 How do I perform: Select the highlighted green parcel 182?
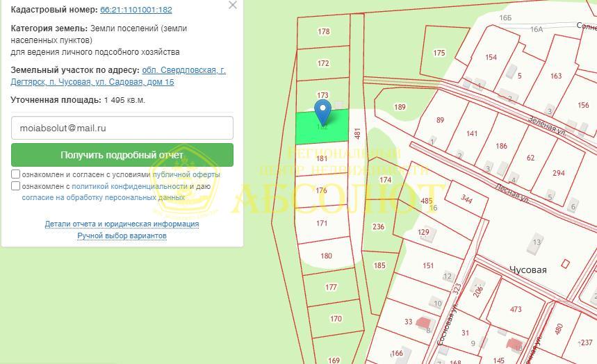322,127
